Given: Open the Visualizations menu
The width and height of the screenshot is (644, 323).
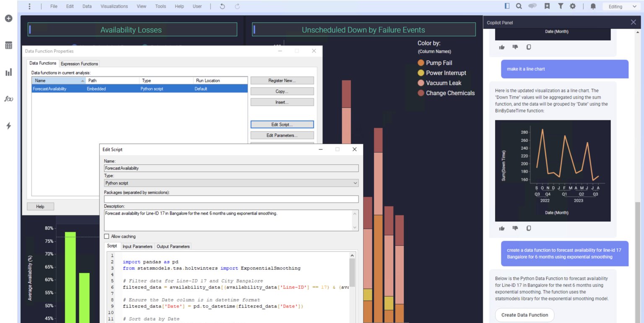Looking at the screenshot, I should pyautogui.click(x=114, y=6).
